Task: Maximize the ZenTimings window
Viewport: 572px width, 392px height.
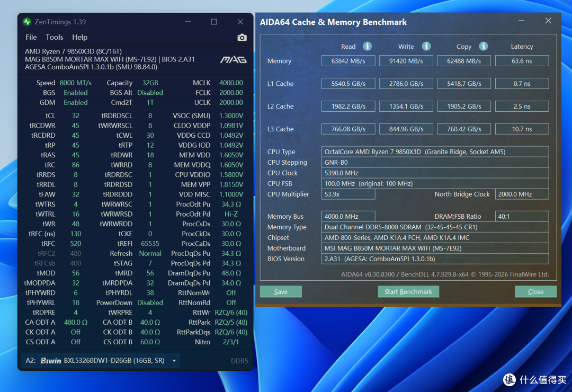Action: click(214, 22)
